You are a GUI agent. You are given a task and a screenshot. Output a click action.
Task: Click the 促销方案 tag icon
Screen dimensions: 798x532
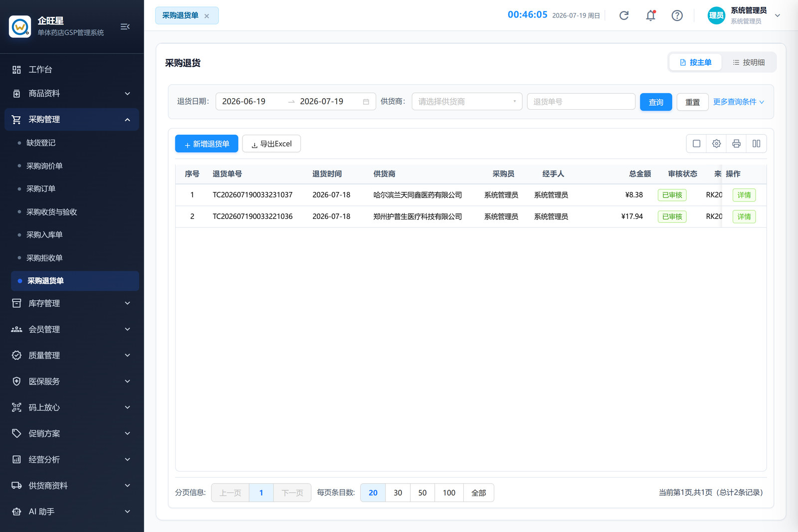click(x=16, y=433)
